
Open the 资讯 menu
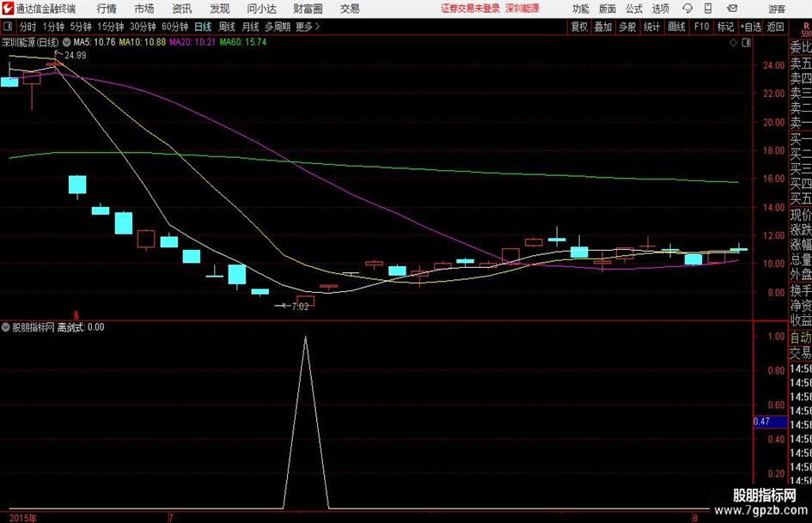pyautogui.click(x=182, y=9)
